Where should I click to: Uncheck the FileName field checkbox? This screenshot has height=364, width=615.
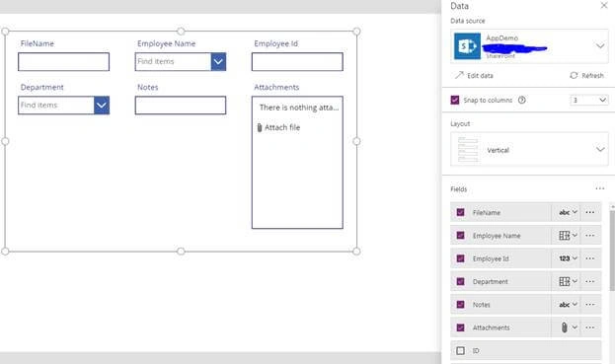[460, 212]
